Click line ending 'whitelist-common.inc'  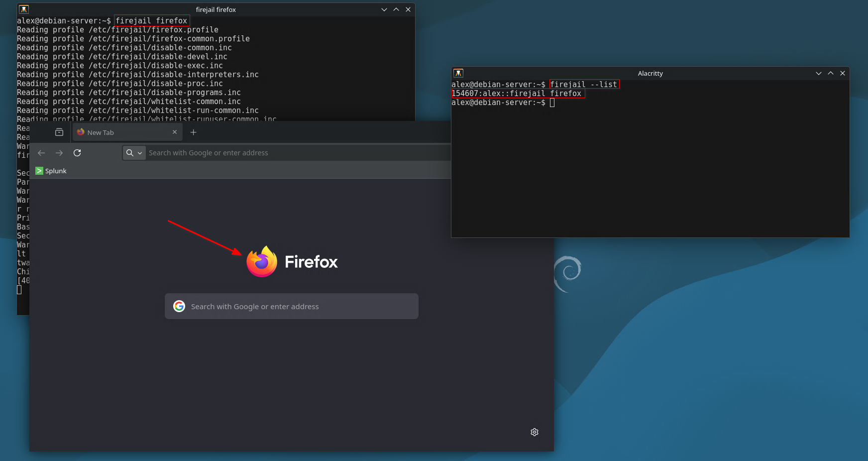pos(129,102)
